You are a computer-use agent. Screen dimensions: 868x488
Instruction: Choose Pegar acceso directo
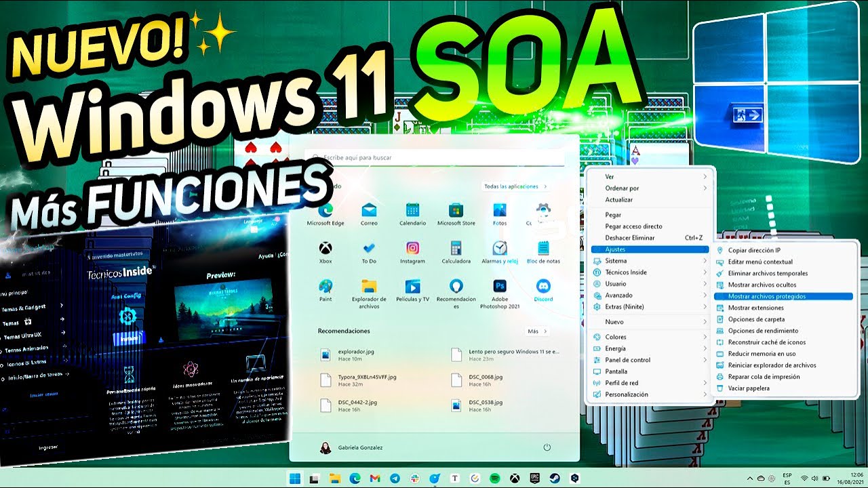pos(650,226)
